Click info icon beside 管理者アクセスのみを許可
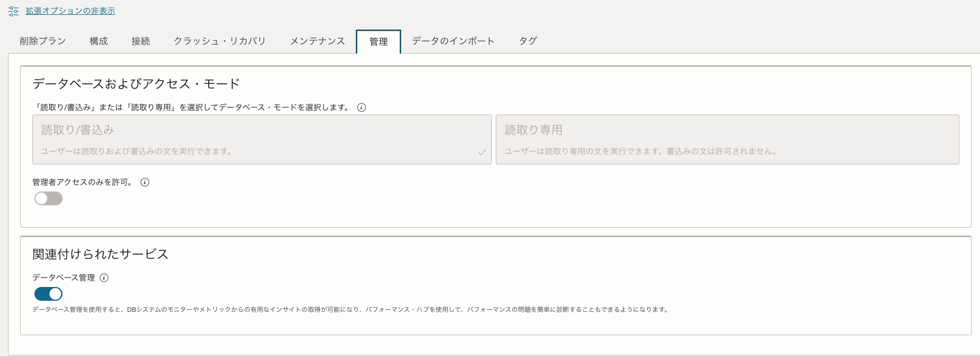 (x=145, y=182)
